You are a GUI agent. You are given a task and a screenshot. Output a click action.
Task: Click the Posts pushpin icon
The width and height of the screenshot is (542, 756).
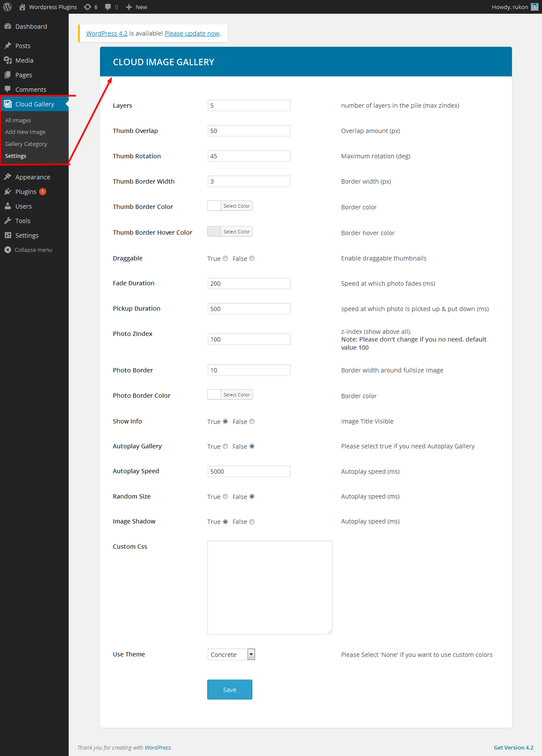click(x=8, y=45)
